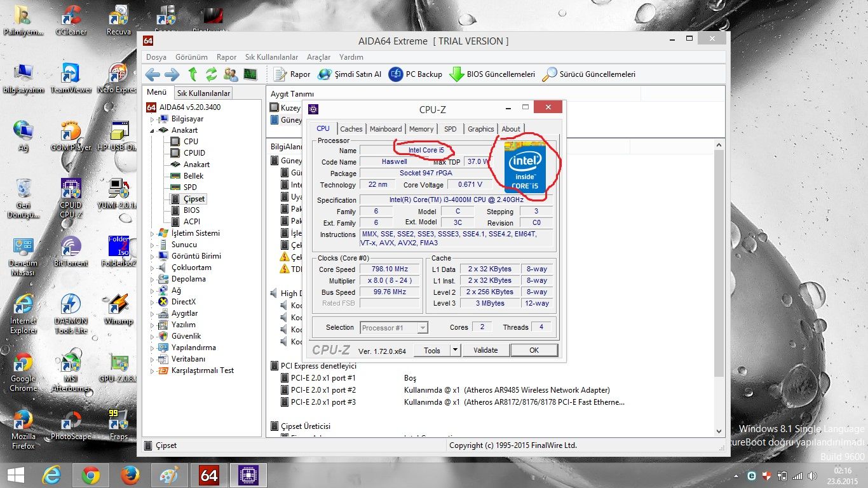Viewport: 868px width, 488px height.
Task: Open the BitTorrent desktop shortcut
Action: coord(71,252)
